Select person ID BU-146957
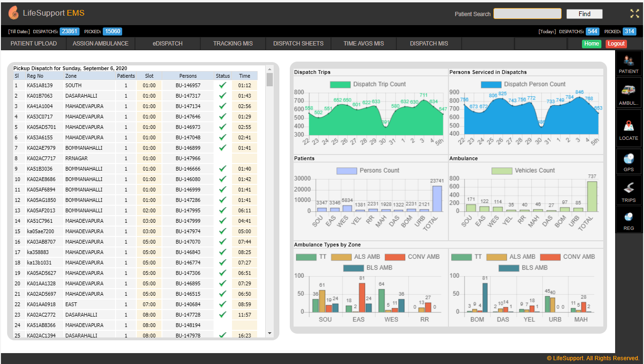Viewport: 644px width, 364px height. tap(188, 85)
